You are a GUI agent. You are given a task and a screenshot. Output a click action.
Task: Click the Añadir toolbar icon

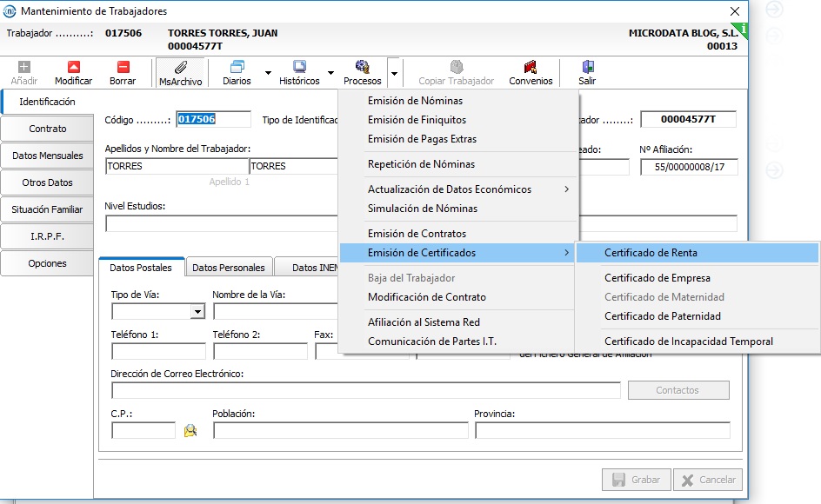(x=24, y=67)
